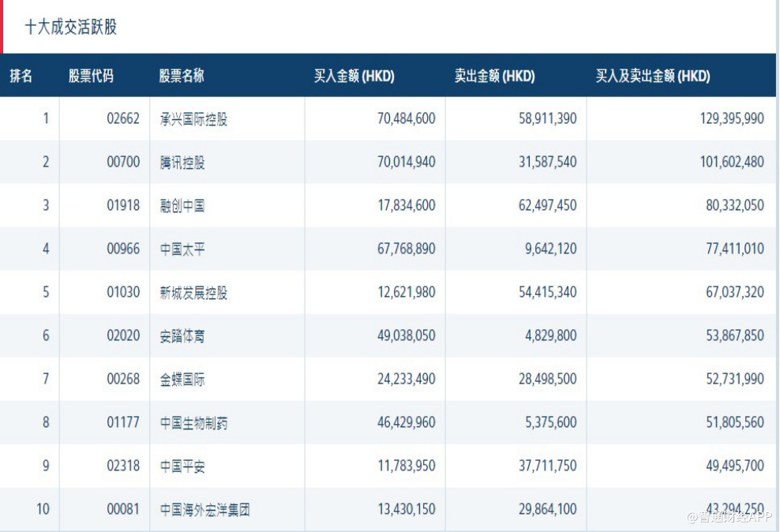Select total amount 67,037,320

[735, 292]
